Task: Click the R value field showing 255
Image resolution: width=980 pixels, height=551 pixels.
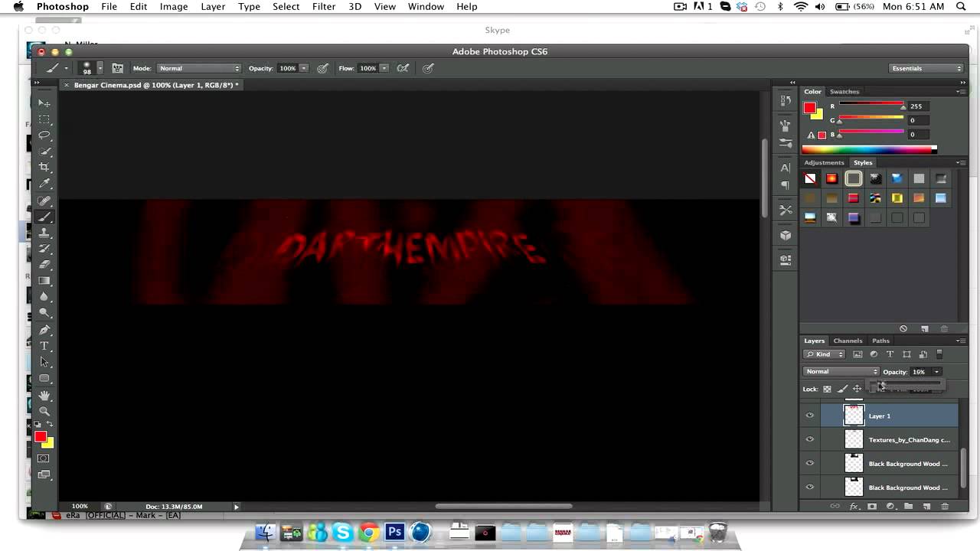Action: coord(919,106)
